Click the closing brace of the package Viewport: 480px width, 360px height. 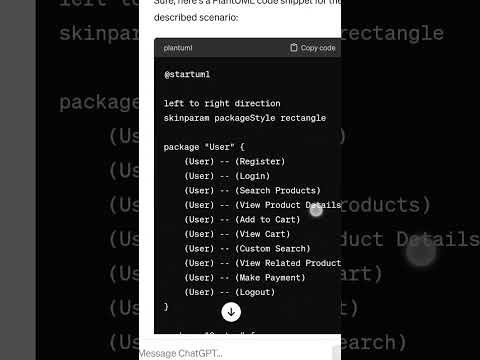166,307
